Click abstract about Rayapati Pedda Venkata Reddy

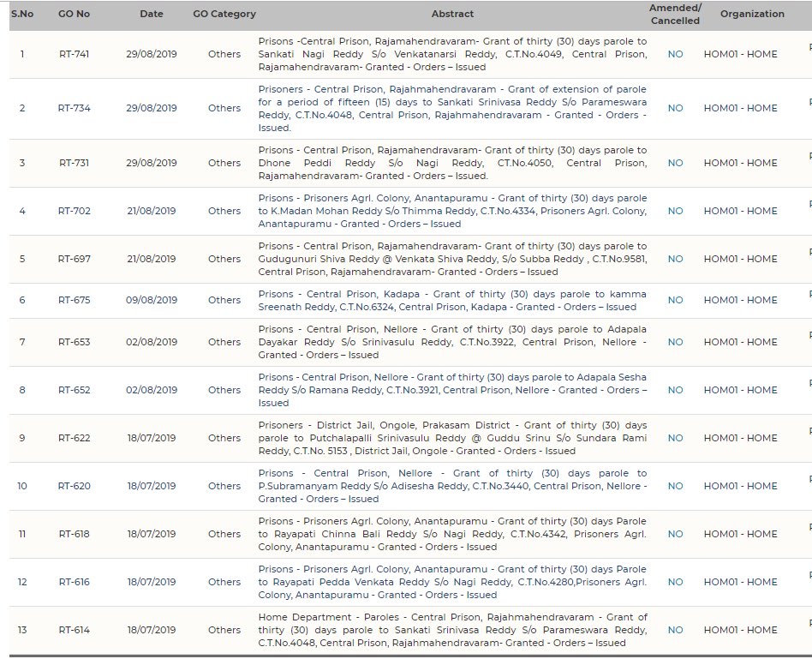pyautogui.click(x=452, y=582)
